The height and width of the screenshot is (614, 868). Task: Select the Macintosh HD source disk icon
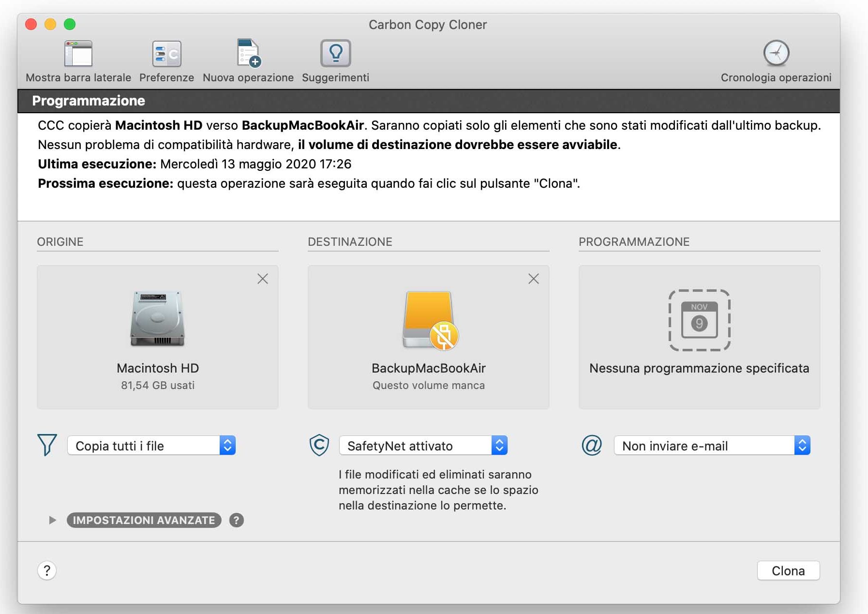pyautogui.click(x=158, y=318)
